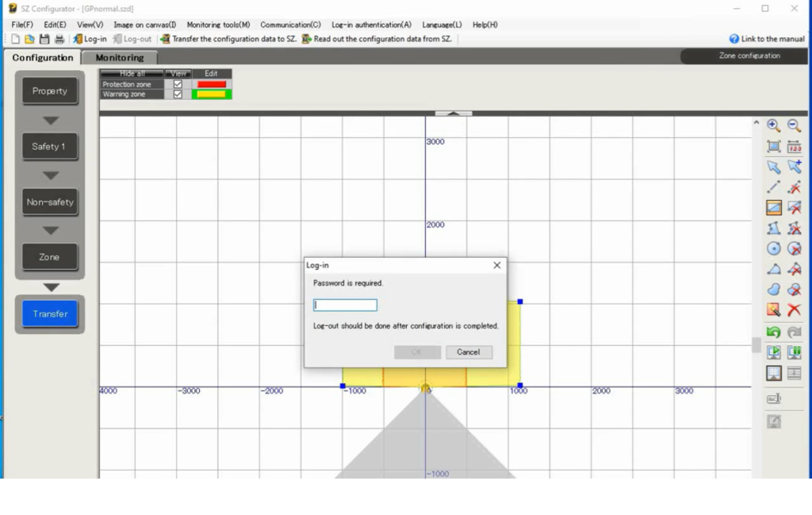Open the Communication(C) menu

(x=290, y=25)
